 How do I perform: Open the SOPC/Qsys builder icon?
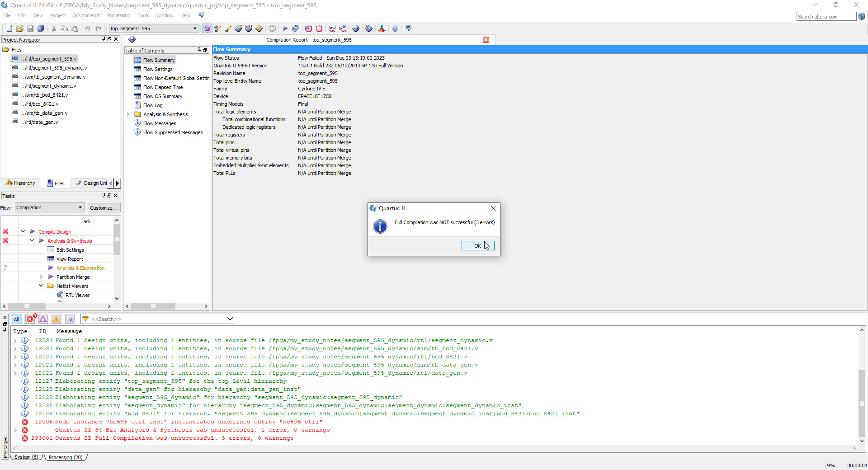tap(382, 28)
